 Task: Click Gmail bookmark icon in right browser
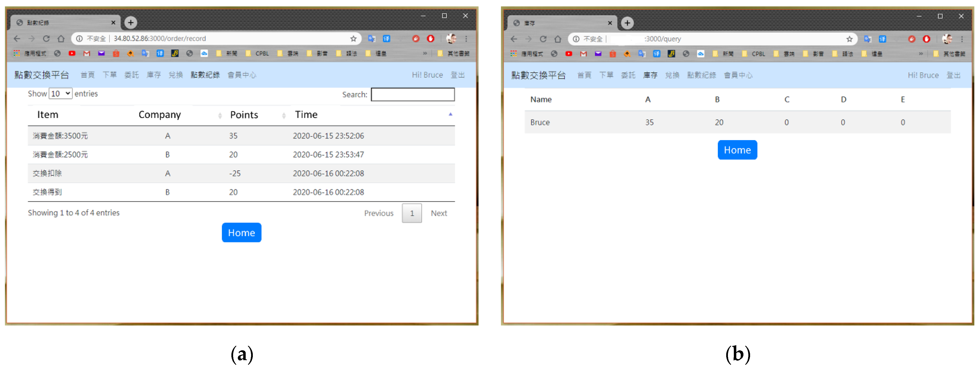pyautogui.click(x=583, y=54)
